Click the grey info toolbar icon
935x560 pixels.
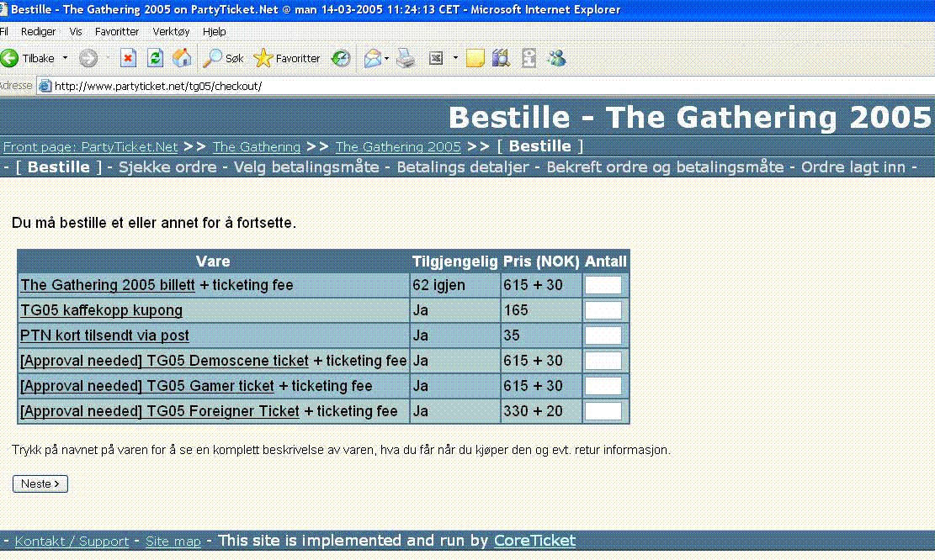tap(529, 58)
